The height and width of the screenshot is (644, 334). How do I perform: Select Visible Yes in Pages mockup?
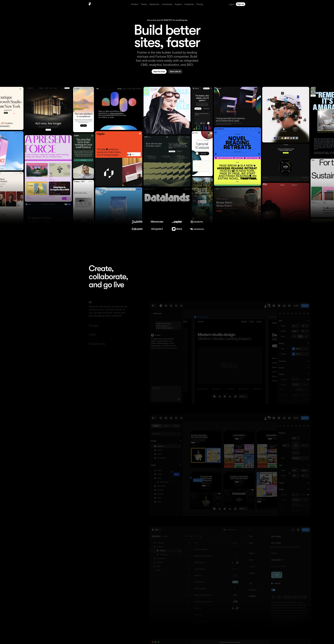click(296, 500)
